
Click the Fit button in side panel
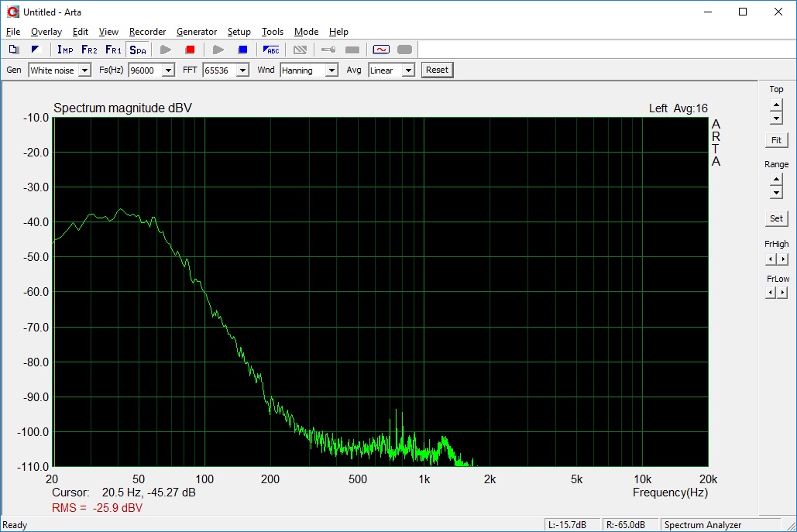(776, 140)
